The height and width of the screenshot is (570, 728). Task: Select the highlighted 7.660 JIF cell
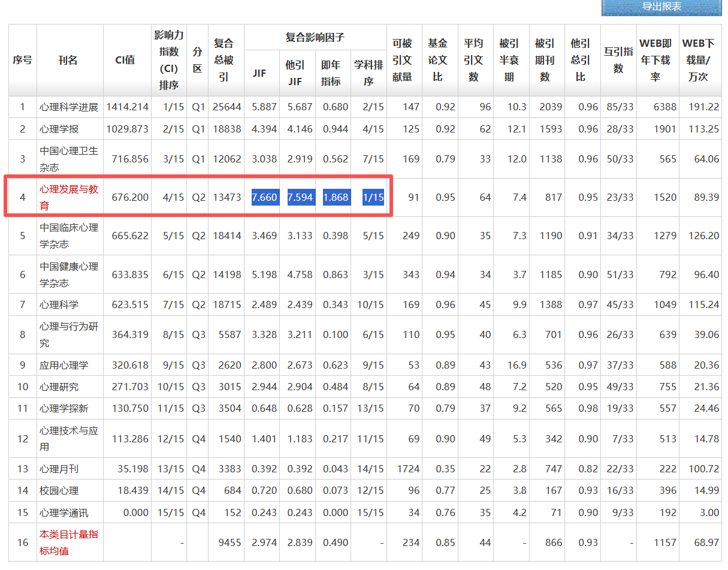click(x=264, y=197)
